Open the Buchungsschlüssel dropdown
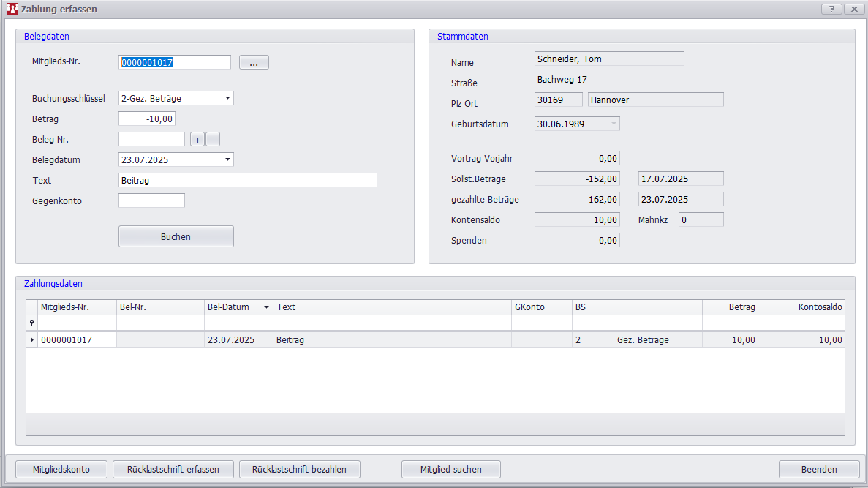The width and height of the screenshot is (868, 488). coord(227,98)
